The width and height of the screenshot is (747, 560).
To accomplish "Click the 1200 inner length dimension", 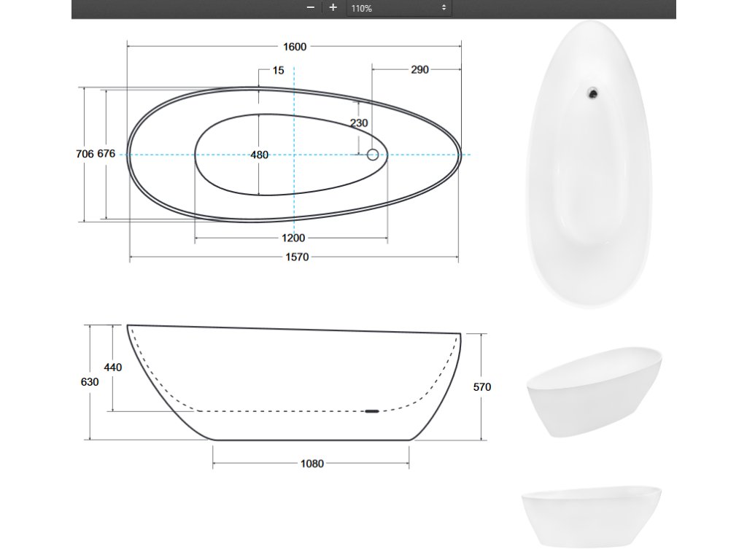I will (293, 238).
